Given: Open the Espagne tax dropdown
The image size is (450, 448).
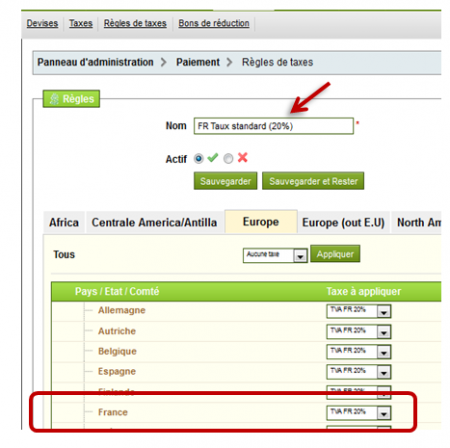Looking at the screenshot, I should tap(359, 372).
